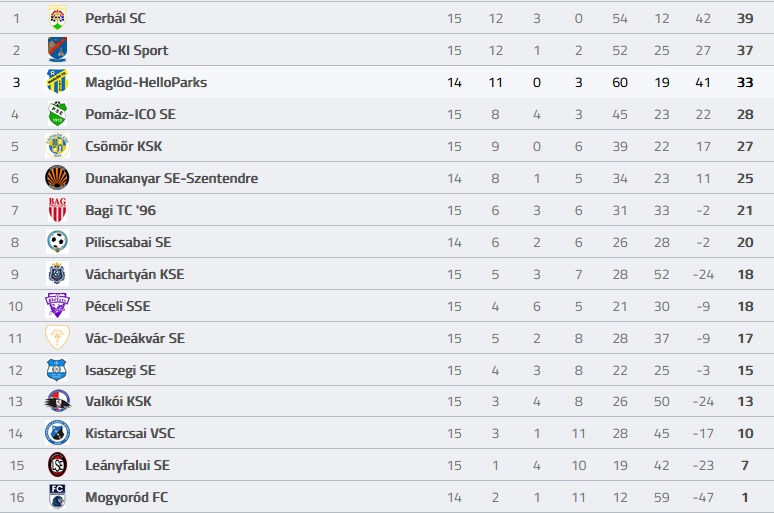Click the Leányfalui SE black-red badge
The height and width of the screenshot is (513, 774).
point(57,465)
